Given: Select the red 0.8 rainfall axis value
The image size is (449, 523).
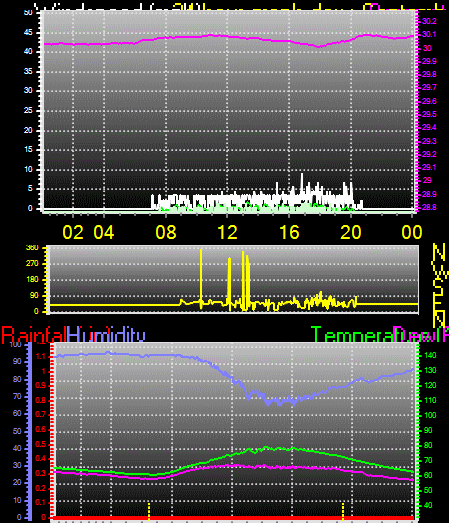Looking at the screenshot, I should coord(41,400).
